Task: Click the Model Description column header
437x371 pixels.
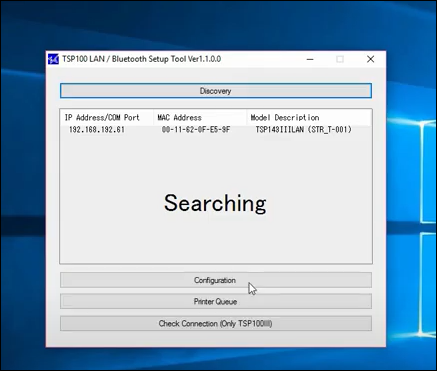Action: (309, 118)
